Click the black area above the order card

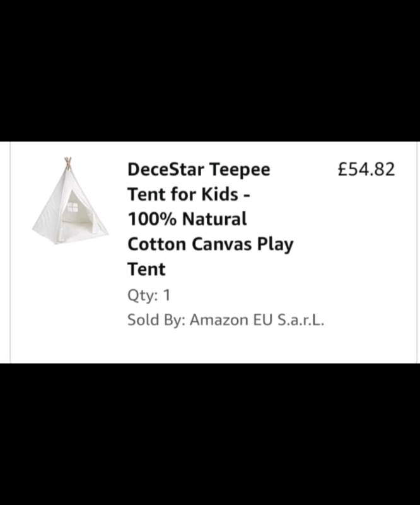point(210,71)
